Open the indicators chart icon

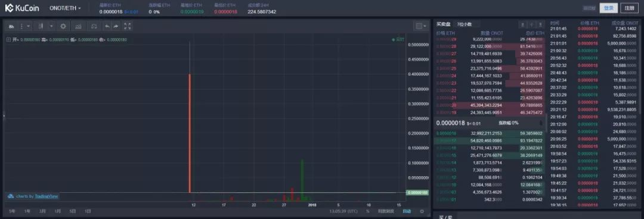click(x=78, y=26)
